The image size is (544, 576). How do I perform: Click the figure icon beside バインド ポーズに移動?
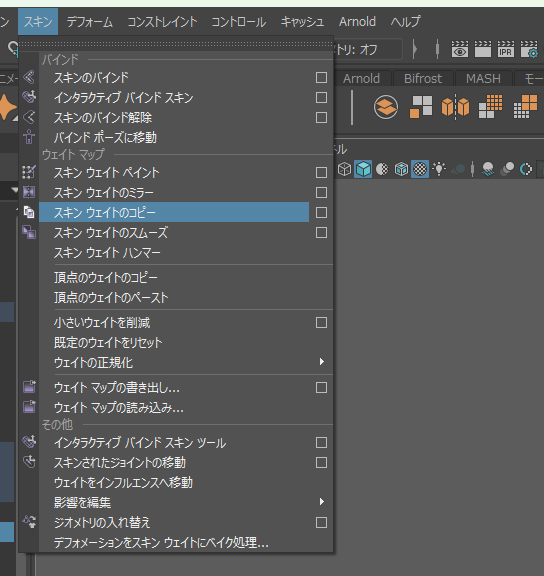(29, 138)
